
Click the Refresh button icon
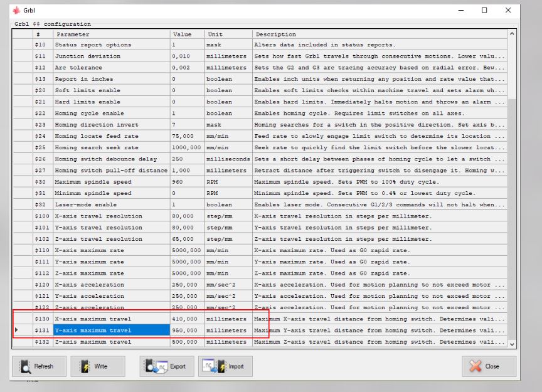click(x=25, y=366)
